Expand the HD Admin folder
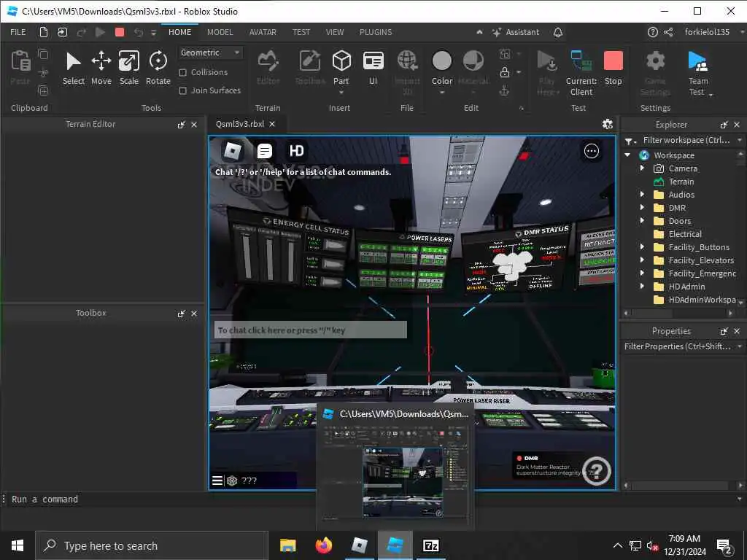 [x=642, y=286]
